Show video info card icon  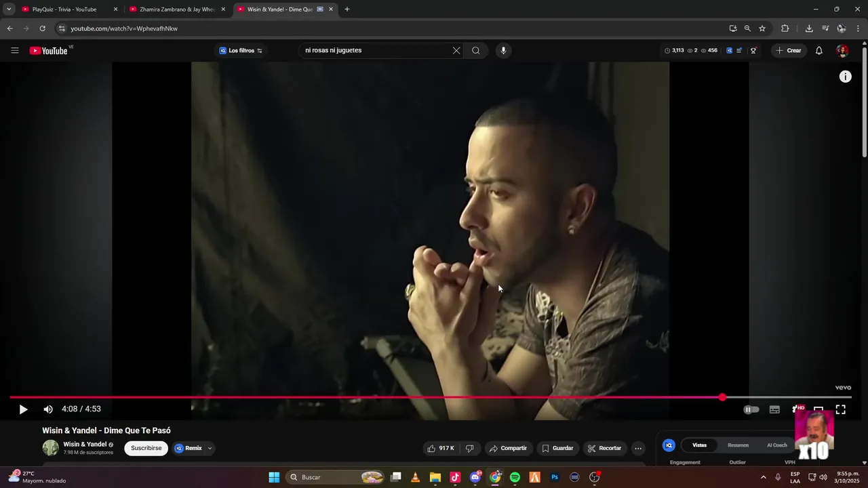coord(846,77)
